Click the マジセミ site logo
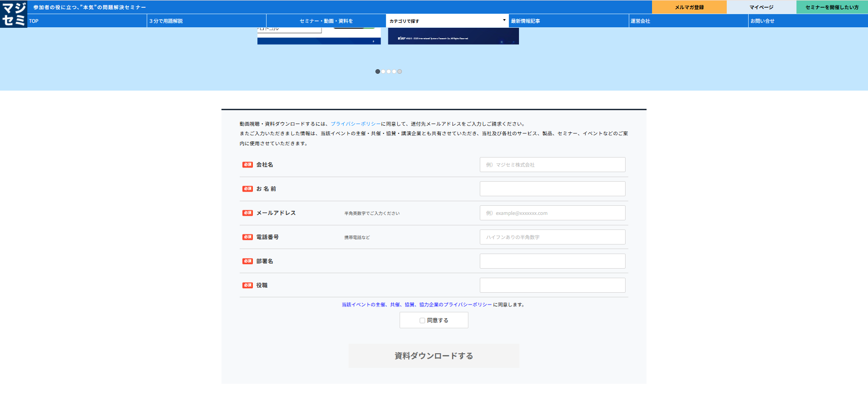868x397 pixels. 14,14
